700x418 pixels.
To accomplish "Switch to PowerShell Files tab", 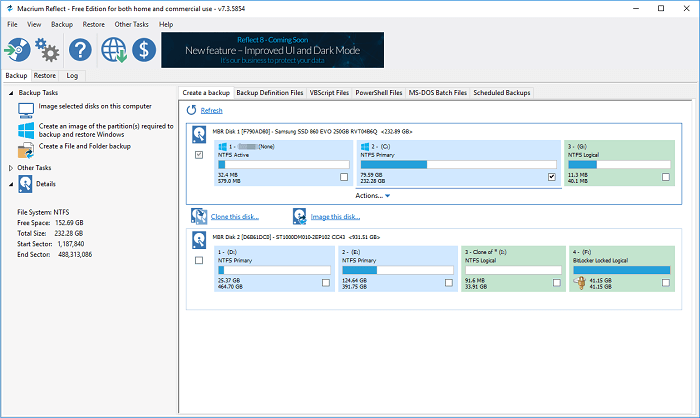I will tap(379, 92).
